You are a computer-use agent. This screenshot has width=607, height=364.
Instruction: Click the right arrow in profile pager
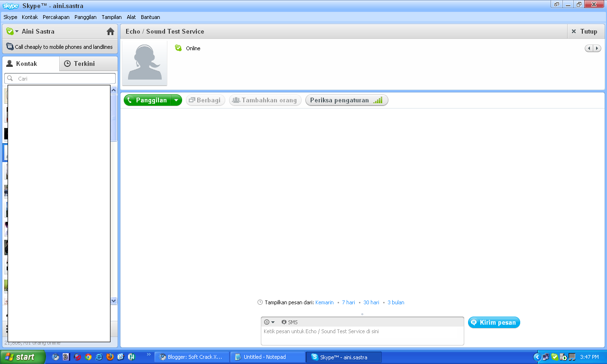click(x=597, y=48)
